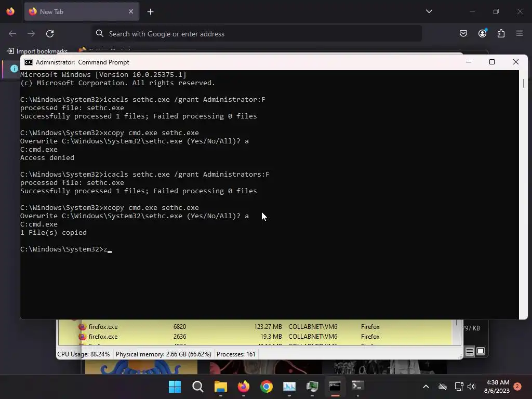Open Google Chrome from taskbar

tap(267, 387)
